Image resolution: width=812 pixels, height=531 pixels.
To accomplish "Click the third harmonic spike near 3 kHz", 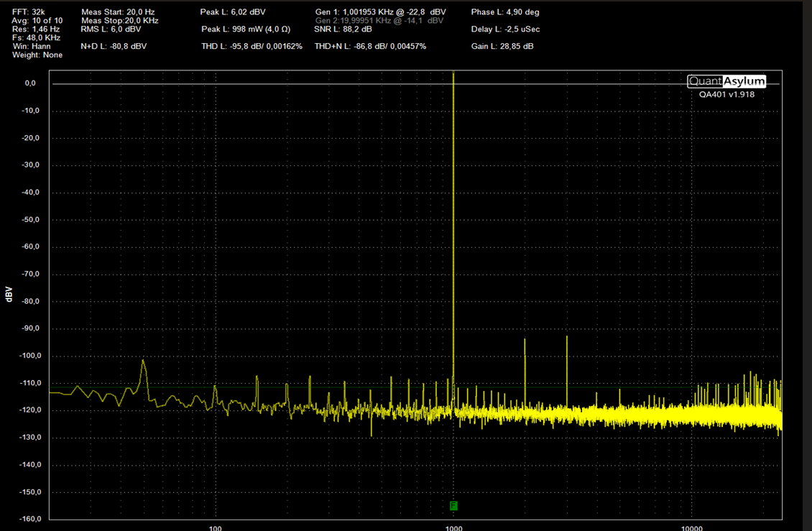I will pyautogui.click(x=567, y=338).
